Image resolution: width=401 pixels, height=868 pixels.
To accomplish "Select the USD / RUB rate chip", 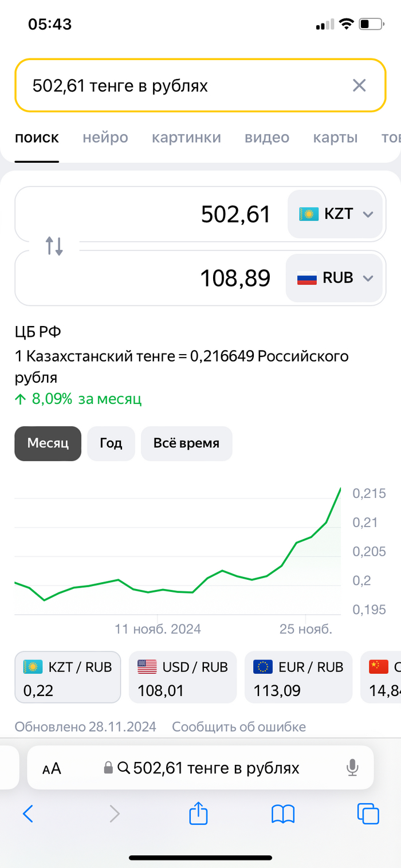I will [183, 677].
